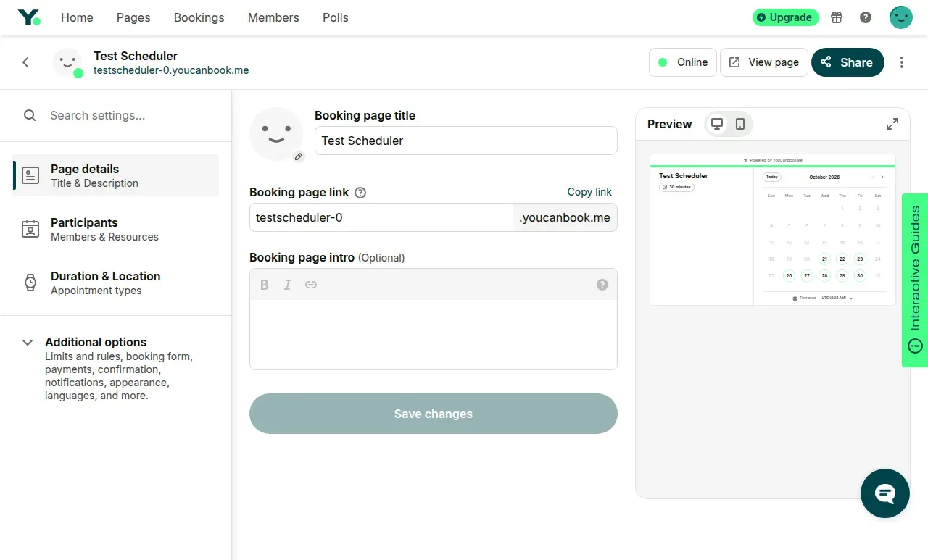Click the Share button
Image resolution: width=928 pixels, height=560 pixels.
coord(848,62)
